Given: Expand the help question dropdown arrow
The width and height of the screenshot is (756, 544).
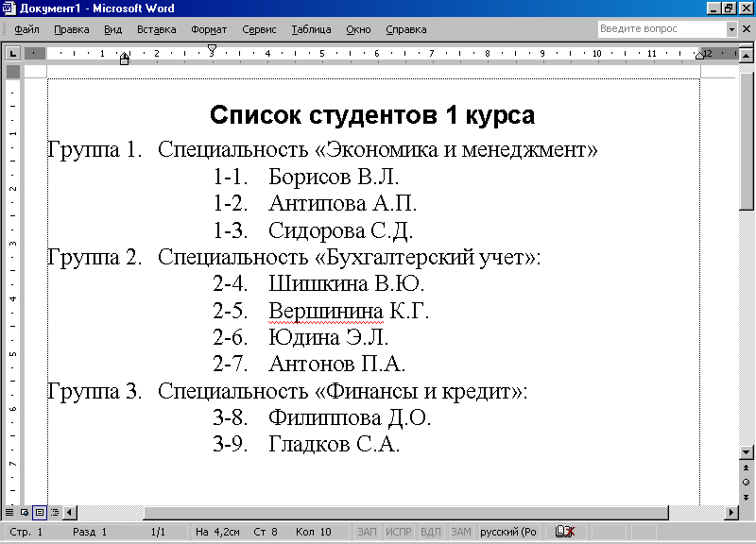Looking at the screenshot, I should (731, 29).
